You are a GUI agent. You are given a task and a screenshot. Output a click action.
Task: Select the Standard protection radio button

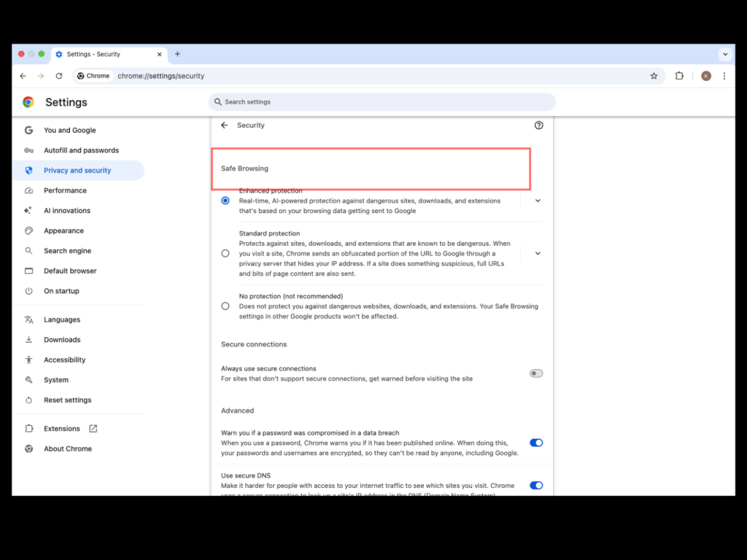click(x=225, y=253)
